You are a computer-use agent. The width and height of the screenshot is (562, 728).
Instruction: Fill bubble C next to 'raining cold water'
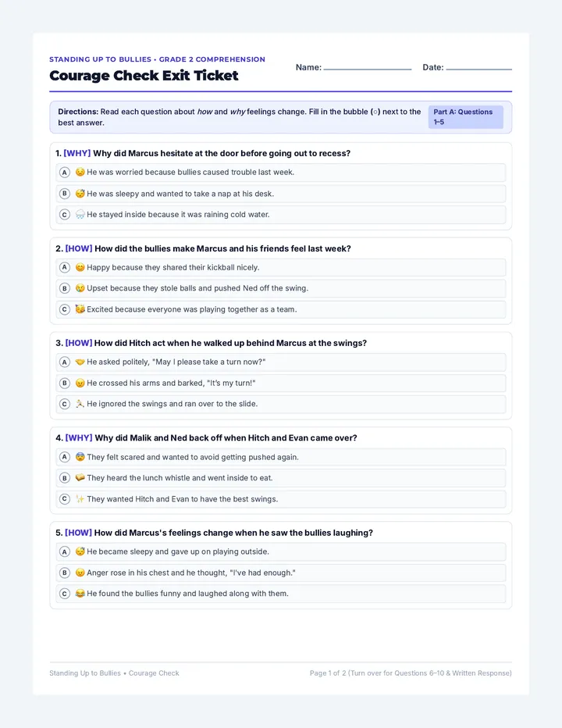point(65,215)
